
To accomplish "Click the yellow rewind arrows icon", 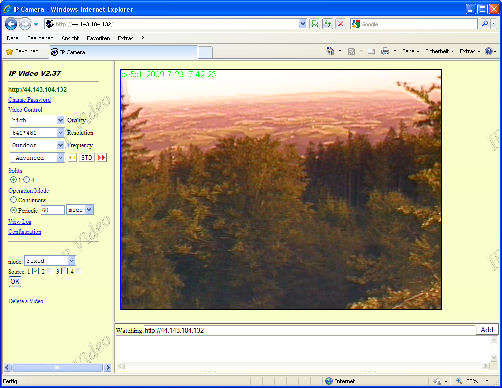I will (72, 157).
